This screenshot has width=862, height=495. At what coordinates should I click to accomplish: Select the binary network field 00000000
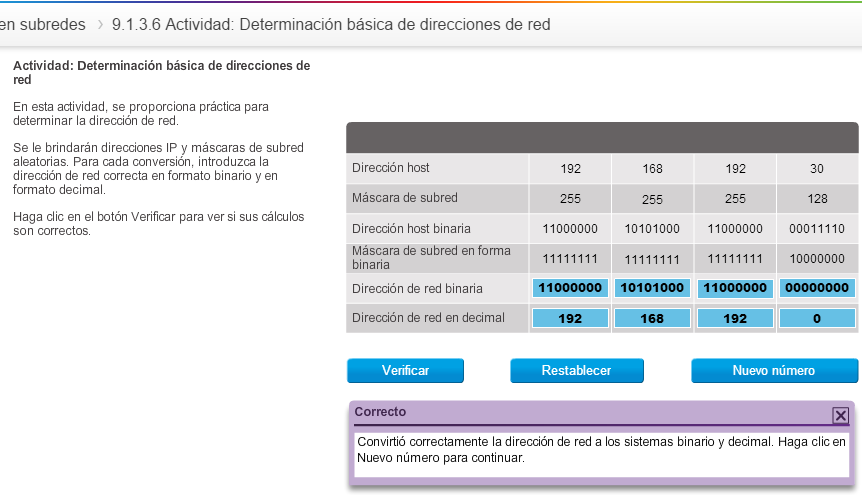click(x=817, y=288)
